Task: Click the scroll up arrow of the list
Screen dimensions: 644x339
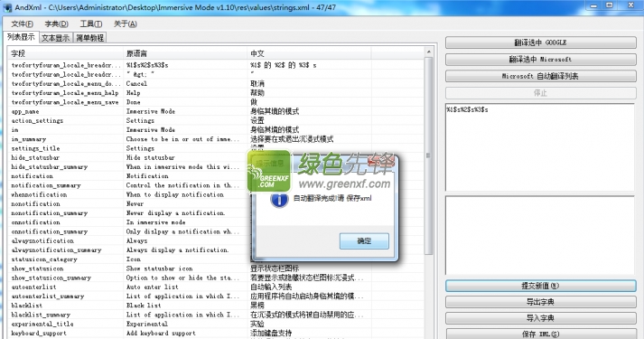Action: 428,52
